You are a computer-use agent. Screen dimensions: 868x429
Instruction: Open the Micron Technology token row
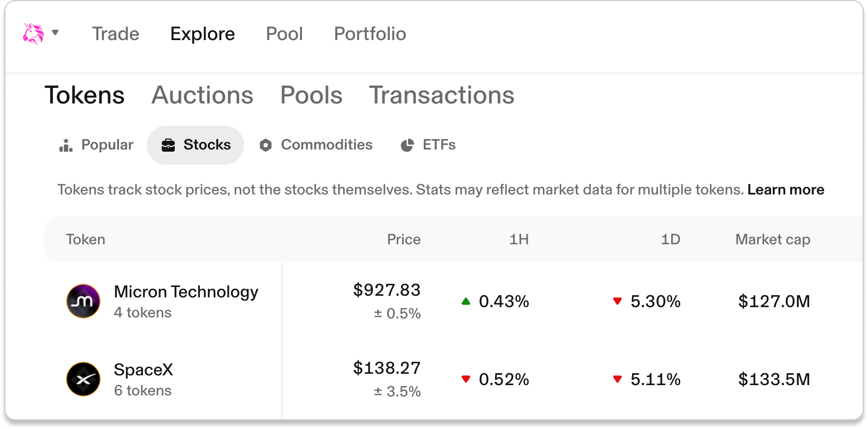(x=453, y=301)
